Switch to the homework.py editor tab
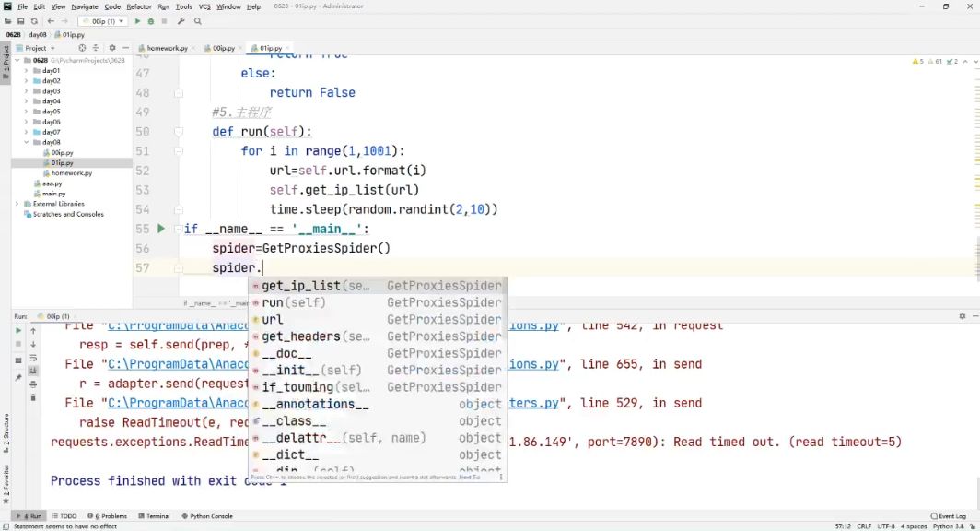The height and width of the screenshot is (531, 980). (163, 48)
